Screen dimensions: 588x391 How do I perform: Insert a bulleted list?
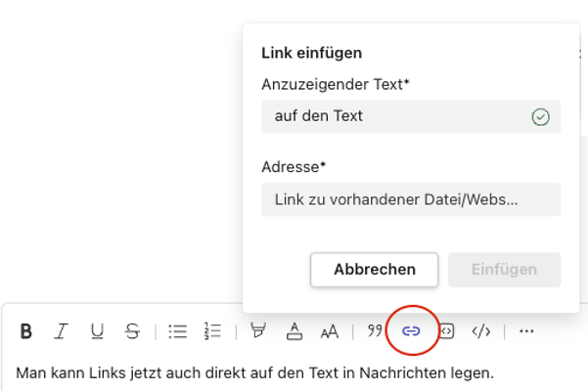[177, 331]
